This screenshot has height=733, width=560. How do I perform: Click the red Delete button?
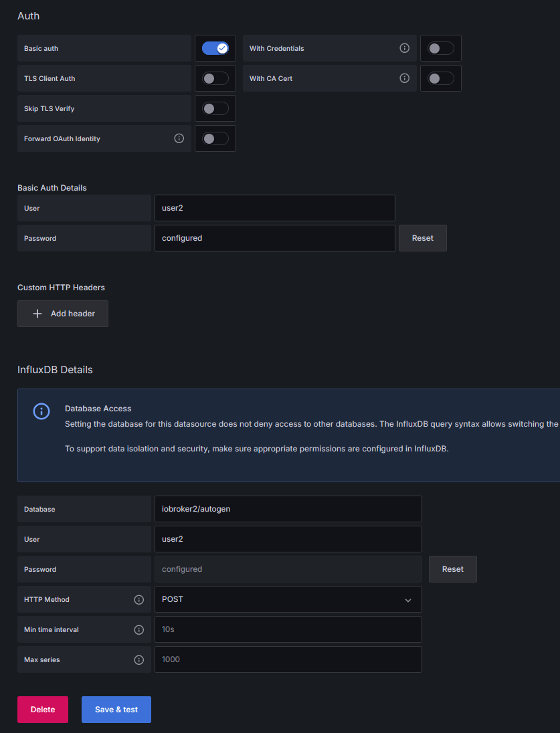pos(43,710)
